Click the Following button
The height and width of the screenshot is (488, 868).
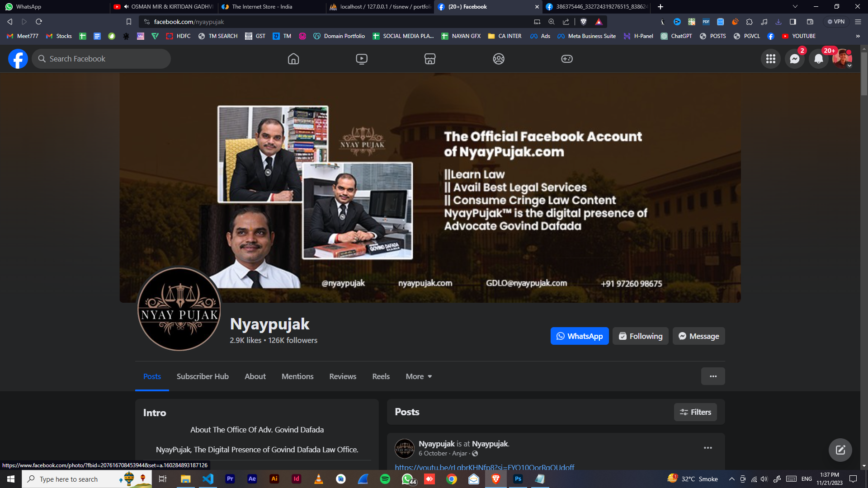[641, 336]
